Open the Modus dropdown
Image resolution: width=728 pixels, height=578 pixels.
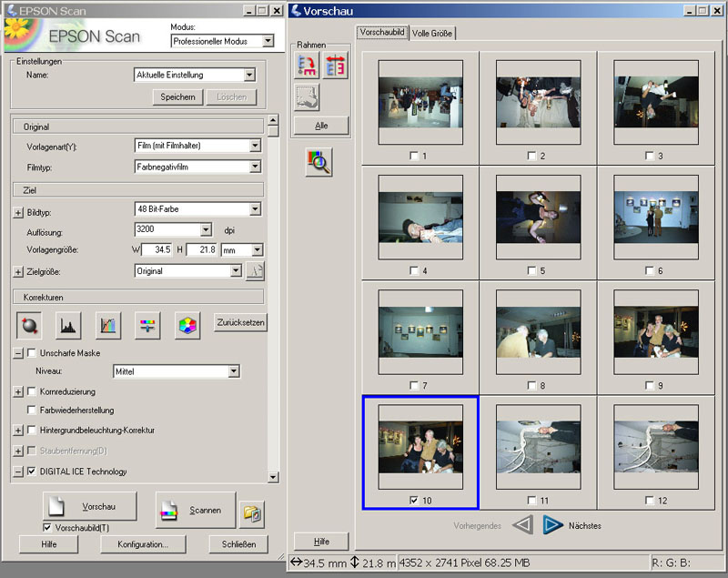tap(267, 41)
